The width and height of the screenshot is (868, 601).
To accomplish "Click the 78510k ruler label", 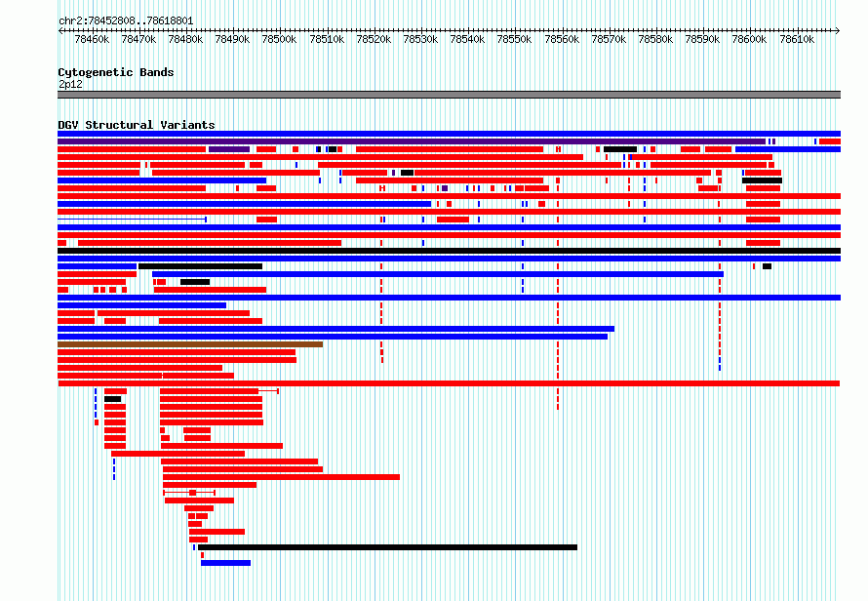I will (327, 39).
